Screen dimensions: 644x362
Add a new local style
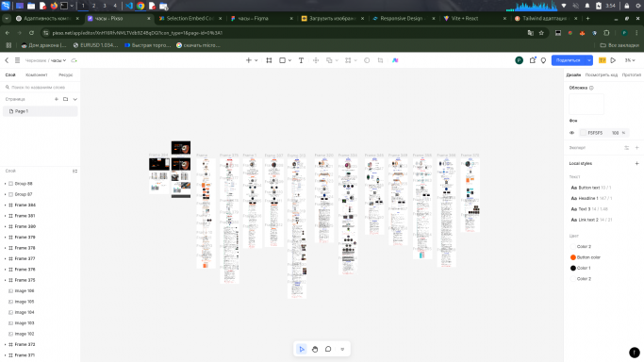[x=637, y=163]
